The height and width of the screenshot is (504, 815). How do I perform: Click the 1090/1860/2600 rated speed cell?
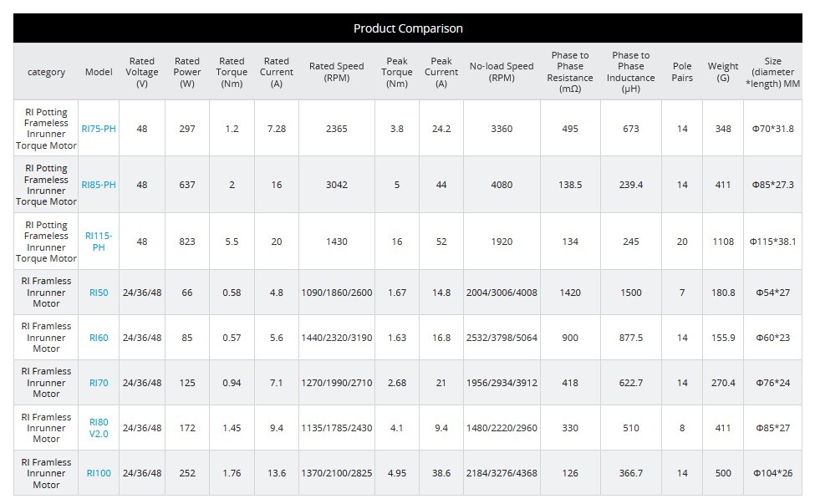pos(337,293)
